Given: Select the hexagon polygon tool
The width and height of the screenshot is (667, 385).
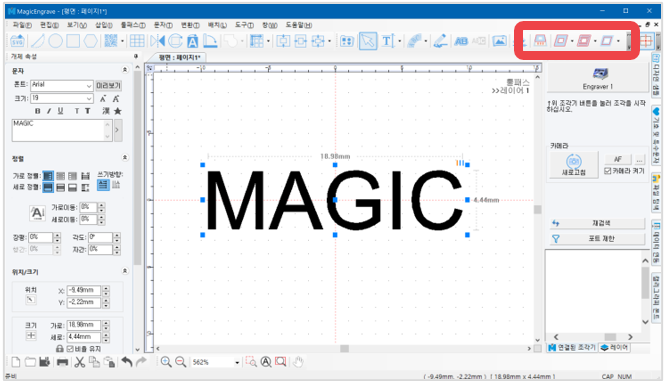Looking at the screenshot, I should tap(91, 41).
